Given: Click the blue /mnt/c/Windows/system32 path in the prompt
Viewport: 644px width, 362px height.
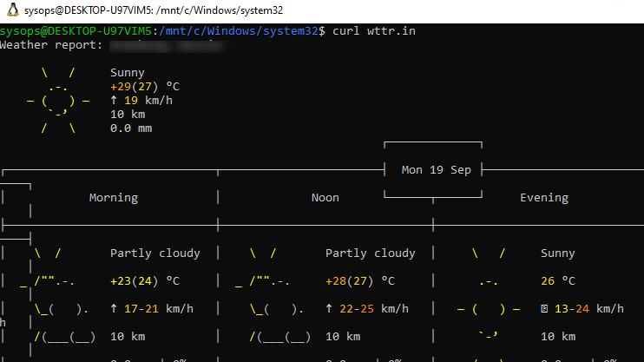Looking at the screenshot, I should pyautogui.click(x=239, y=31).
